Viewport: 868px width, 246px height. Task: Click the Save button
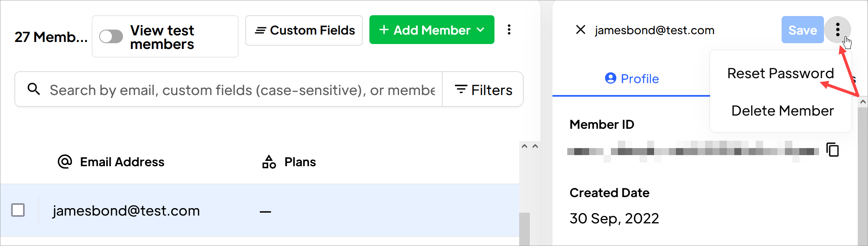pyautogui.click(x=803, y=30)
